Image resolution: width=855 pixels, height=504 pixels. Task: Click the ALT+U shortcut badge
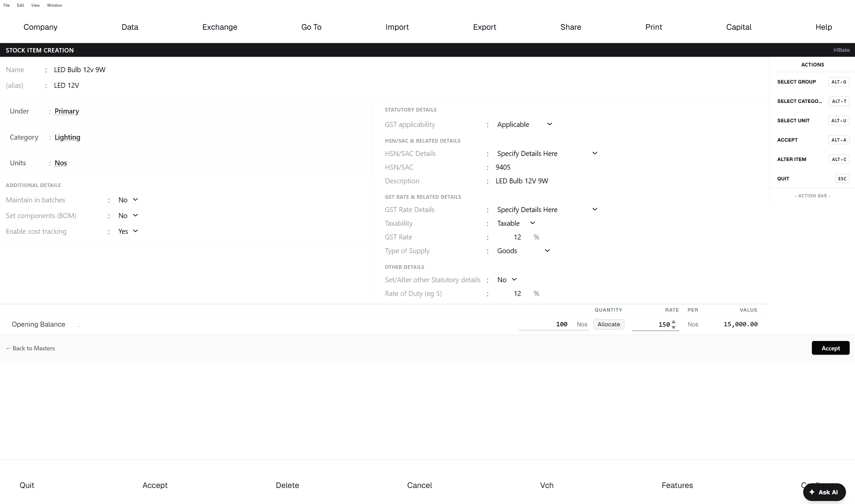click(x=839, y=121)
